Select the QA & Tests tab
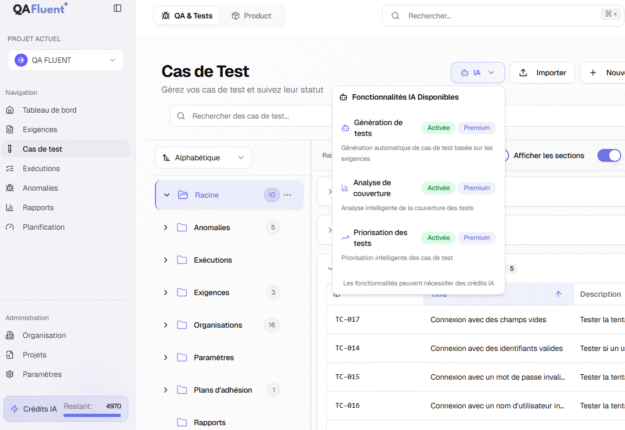Viewport: 625px width, 430px height. coord(187,16)
